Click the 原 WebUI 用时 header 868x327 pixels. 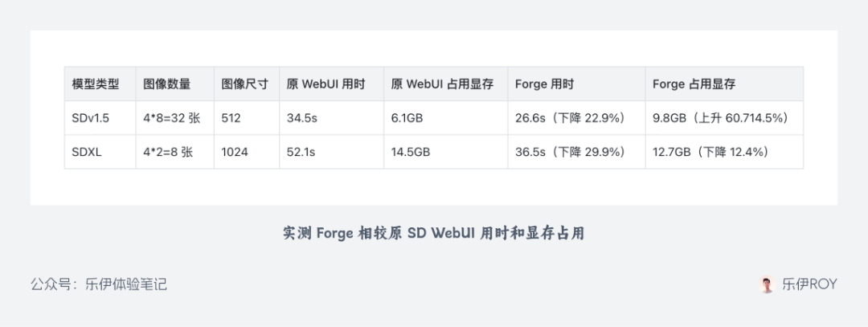click(326, 84)
